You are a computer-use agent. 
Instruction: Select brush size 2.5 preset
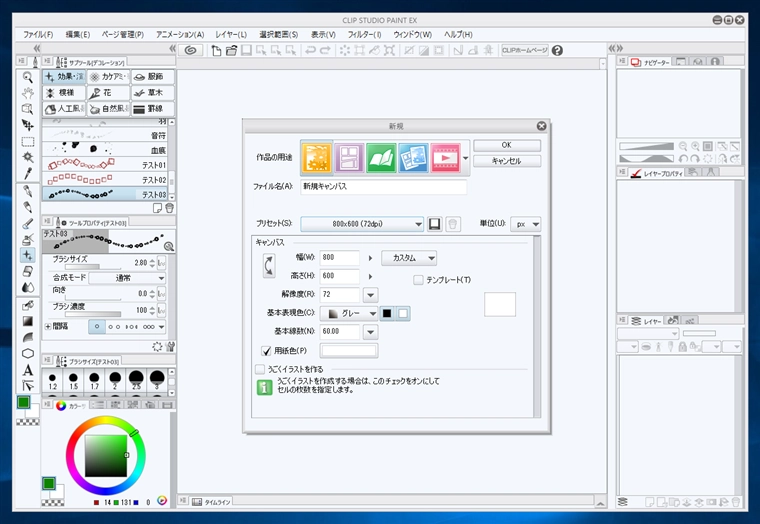click(136, 380)
